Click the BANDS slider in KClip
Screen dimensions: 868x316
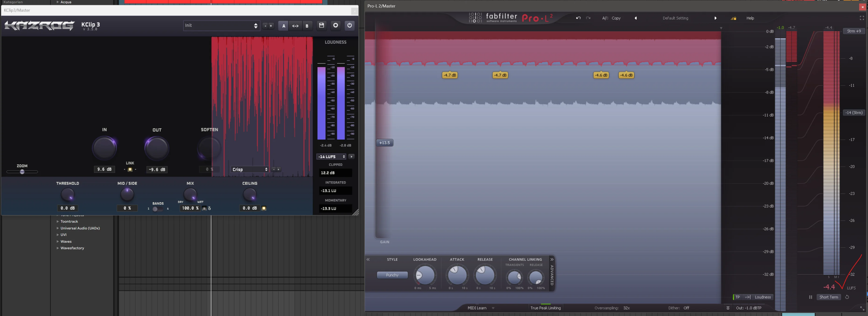(158, 209)
